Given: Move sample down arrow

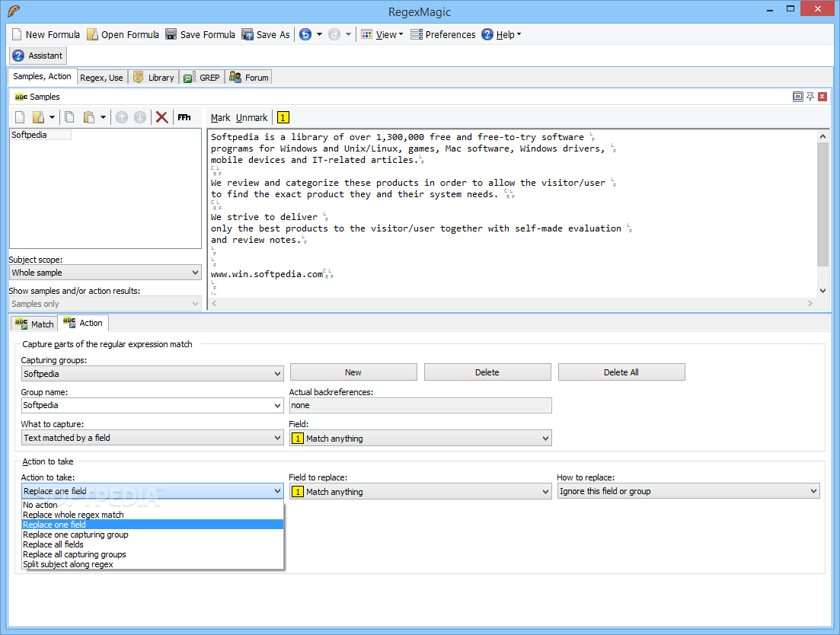Looking at the screenshot, I should [140, 117].
